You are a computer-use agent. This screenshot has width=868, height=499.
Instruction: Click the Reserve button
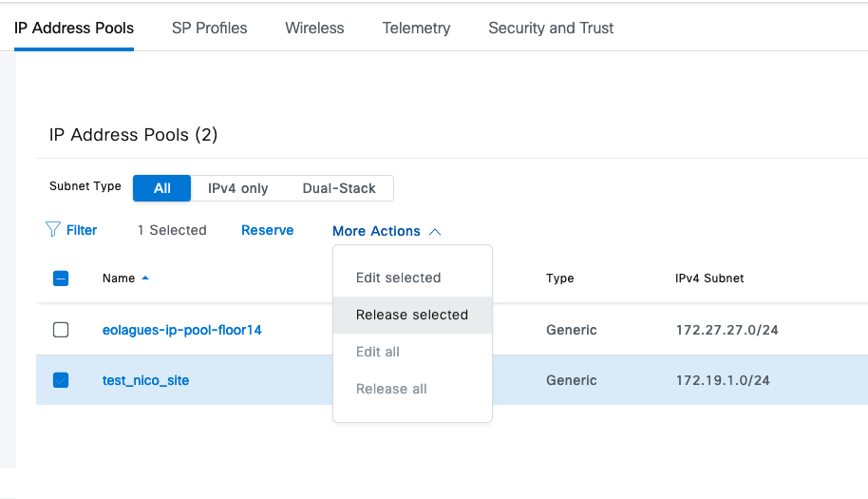click(x=267, y=230)
